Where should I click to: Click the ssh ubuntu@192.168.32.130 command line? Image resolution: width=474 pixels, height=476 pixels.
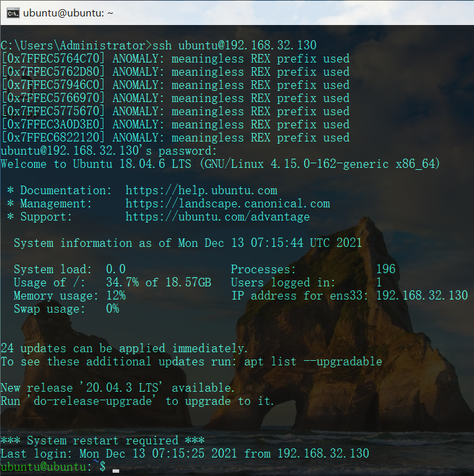159,45
